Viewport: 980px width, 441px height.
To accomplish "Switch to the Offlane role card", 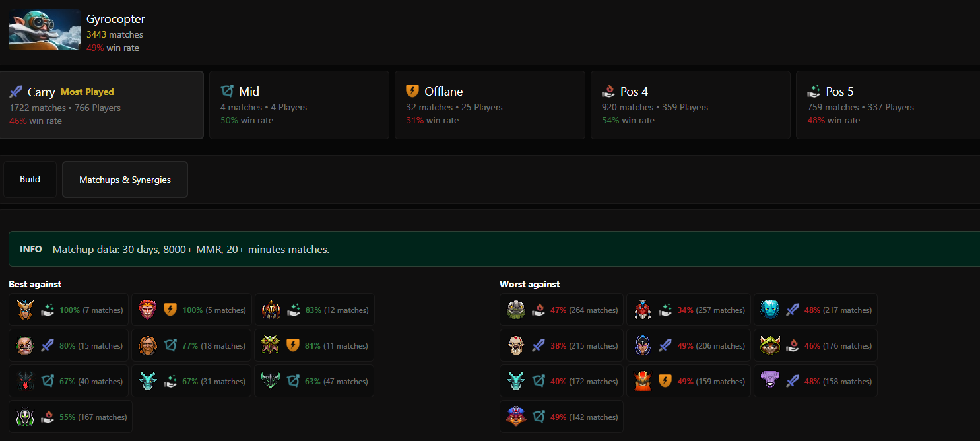I will pyautogui.click(x=490, y=105).
